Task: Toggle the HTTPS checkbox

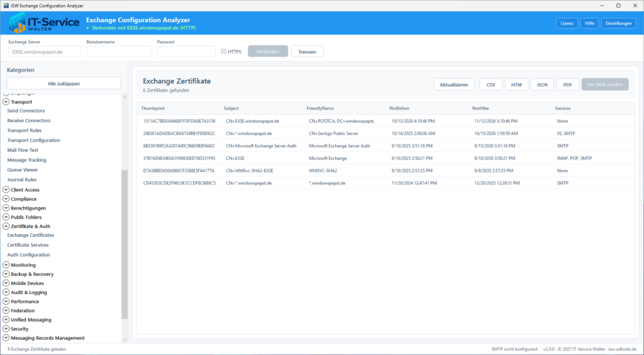Action: pyautogui.click(x=223, y=52)
